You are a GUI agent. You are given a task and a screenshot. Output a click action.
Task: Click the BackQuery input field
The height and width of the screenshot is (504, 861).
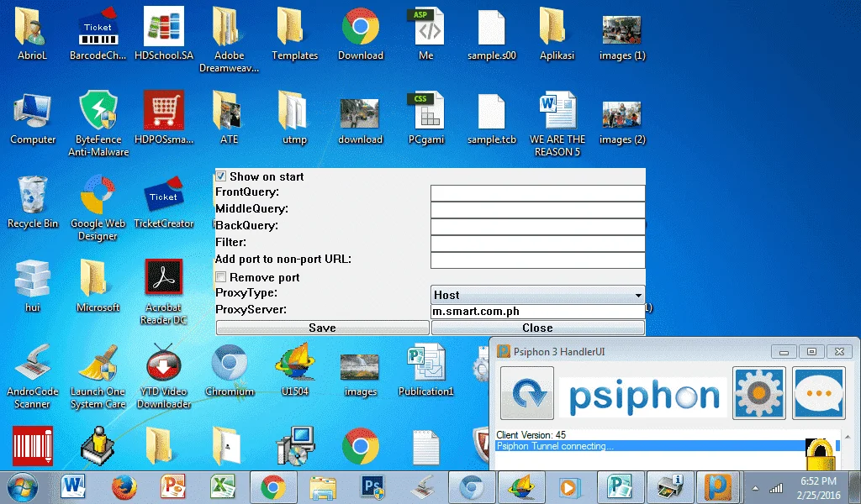[x=537, y=227]
